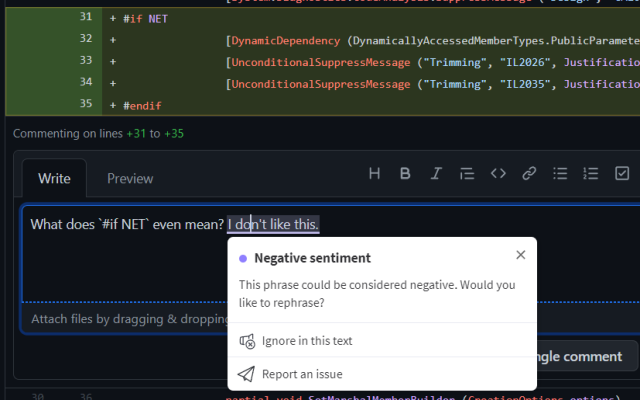Choose "Ignore in this text" option
The width and height of the screenshot is (640, 400).
click(306, 341)
